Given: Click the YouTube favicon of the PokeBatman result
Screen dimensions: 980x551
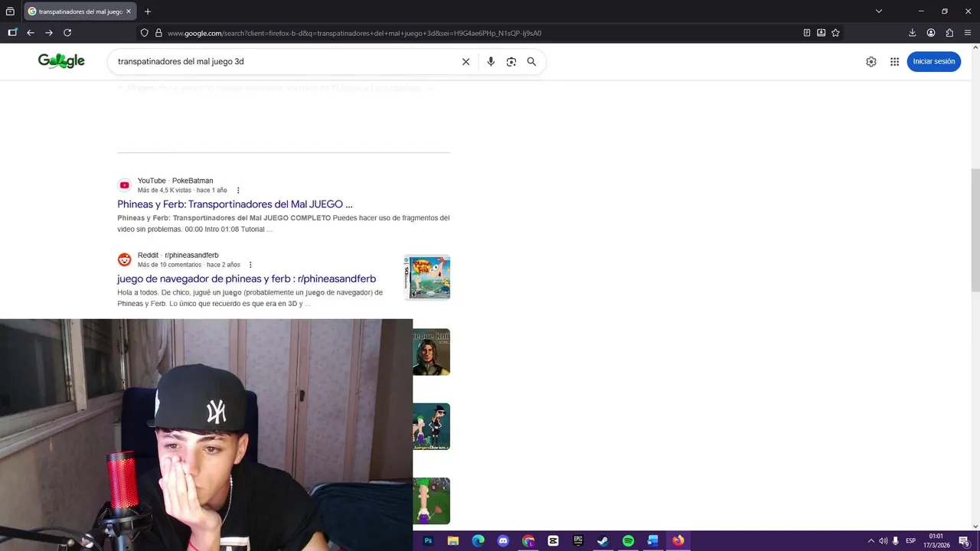Looking at the screenshot, I should coord(124,185).
